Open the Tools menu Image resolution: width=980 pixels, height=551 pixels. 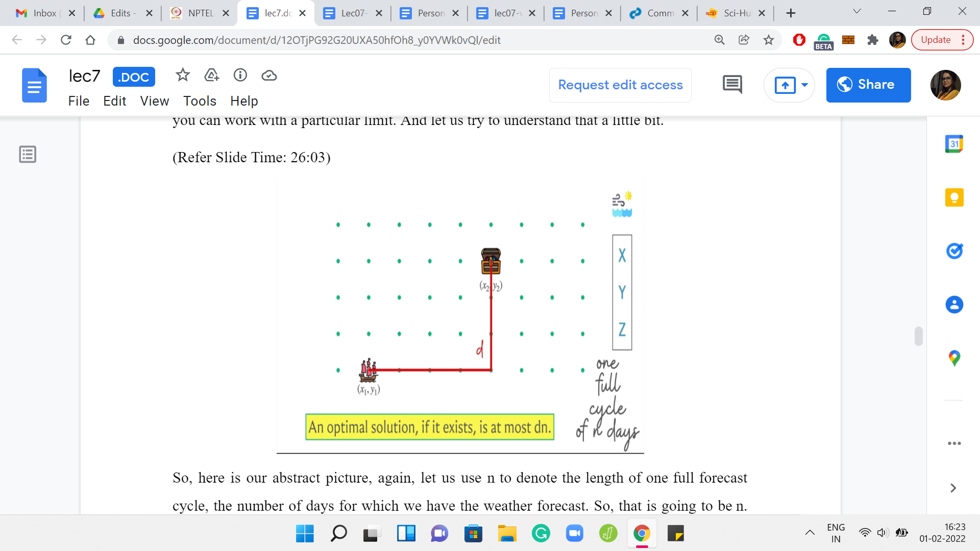200,101
